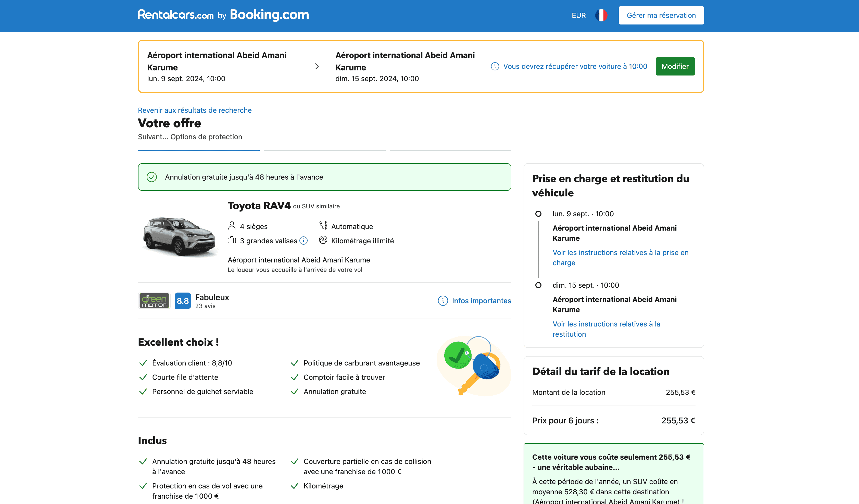
Task: Click the automatic transmission icon
Action: click(323, 225)
